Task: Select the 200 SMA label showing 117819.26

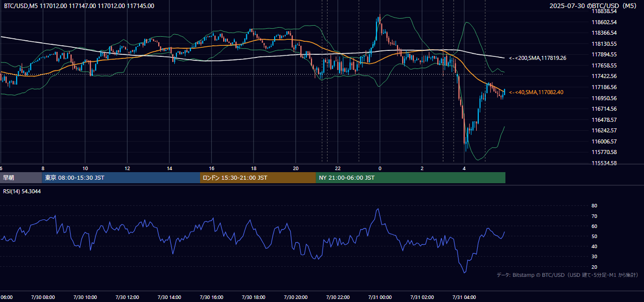Action: pos(538,58)
